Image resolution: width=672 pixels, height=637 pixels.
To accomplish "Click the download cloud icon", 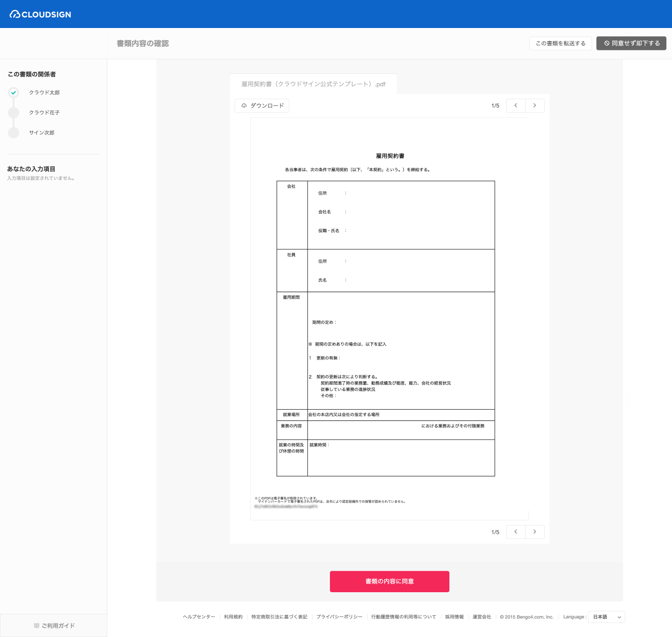I will [x=244, y=105].
